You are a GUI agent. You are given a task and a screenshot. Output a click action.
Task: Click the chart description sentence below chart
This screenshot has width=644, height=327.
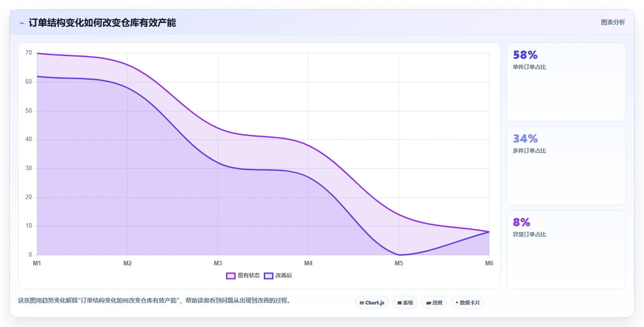tap(154, 301)
